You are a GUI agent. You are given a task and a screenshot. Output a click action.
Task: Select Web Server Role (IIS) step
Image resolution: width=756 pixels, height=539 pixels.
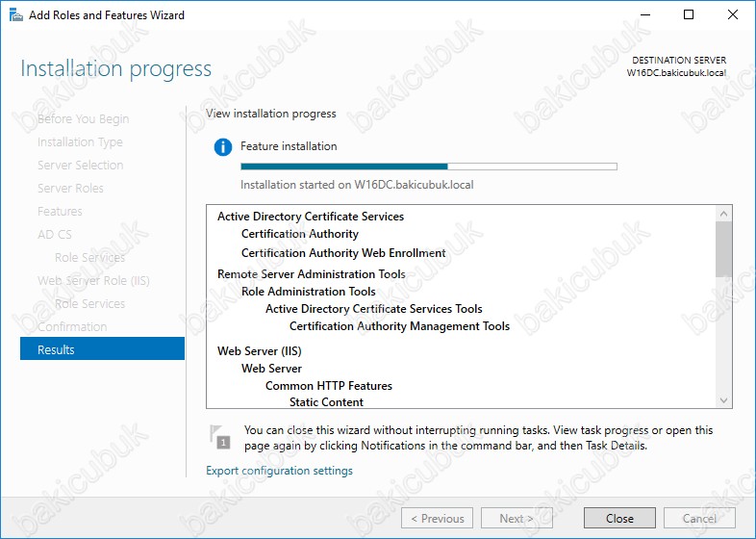93,281
